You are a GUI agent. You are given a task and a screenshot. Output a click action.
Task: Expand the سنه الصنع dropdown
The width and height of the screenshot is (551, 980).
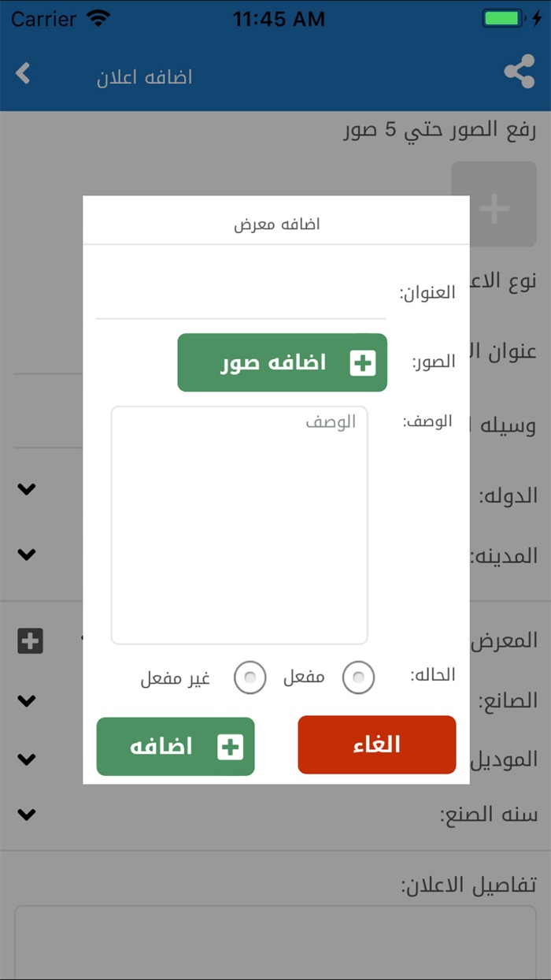click(x=27, y=814)
